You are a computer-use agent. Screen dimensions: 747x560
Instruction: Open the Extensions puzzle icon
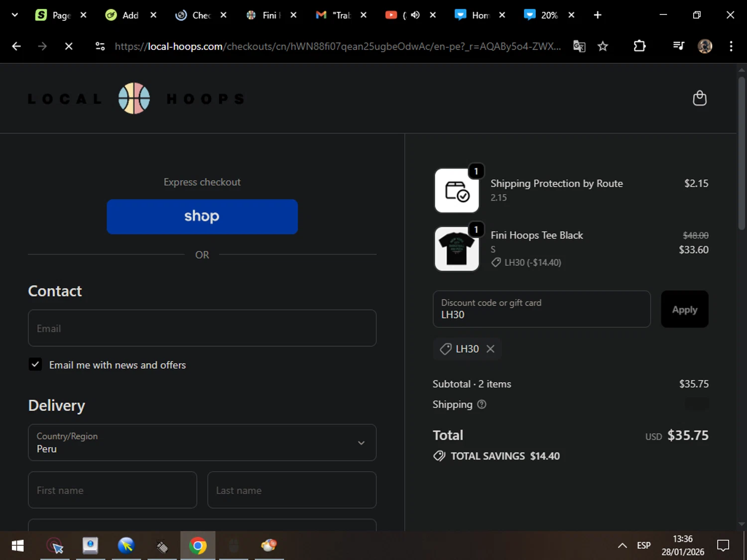[x=639, y=46]
